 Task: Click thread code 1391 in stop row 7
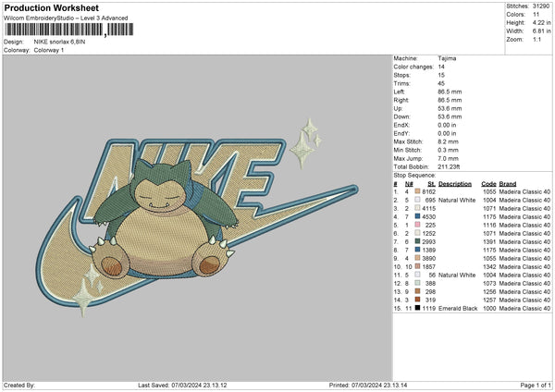coord(489,242)
